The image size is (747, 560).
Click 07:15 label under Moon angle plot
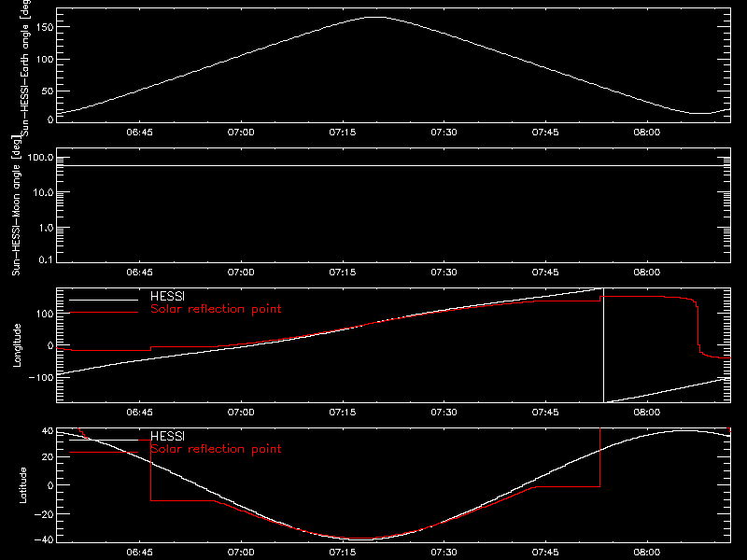[343, 273]
